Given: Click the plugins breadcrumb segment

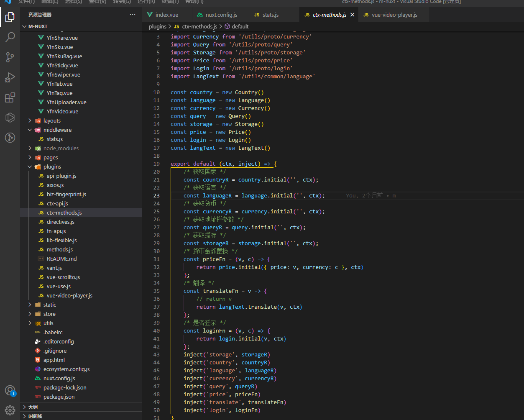Looking at the screenshot, I should (157, 26).
